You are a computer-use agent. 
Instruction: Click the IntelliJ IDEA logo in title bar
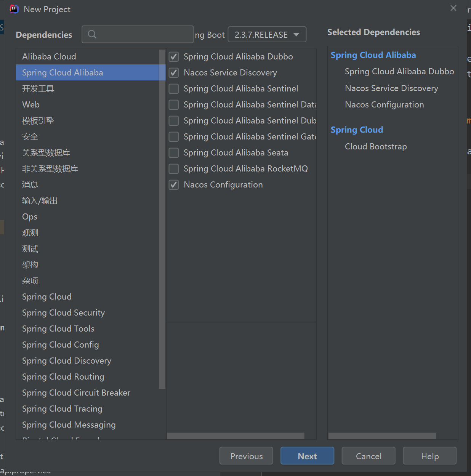click(x=14, y=9)
